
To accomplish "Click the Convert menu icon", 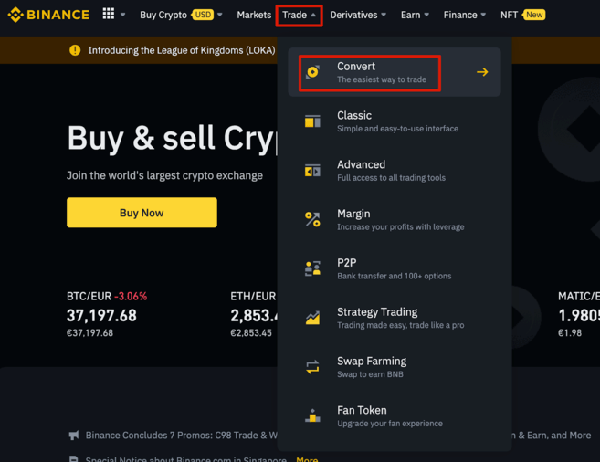I will (314, 72).
